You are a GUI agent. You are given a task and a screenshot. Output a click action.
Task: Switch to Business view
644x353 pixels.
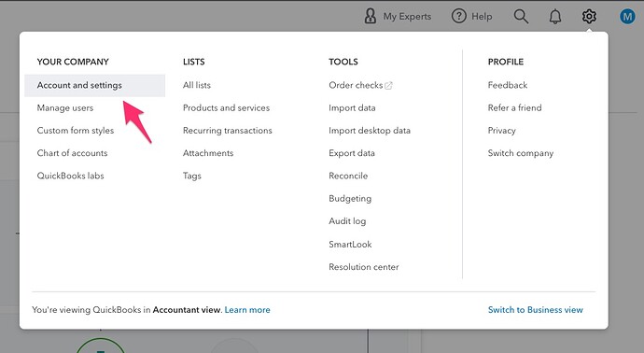point(535,310)
